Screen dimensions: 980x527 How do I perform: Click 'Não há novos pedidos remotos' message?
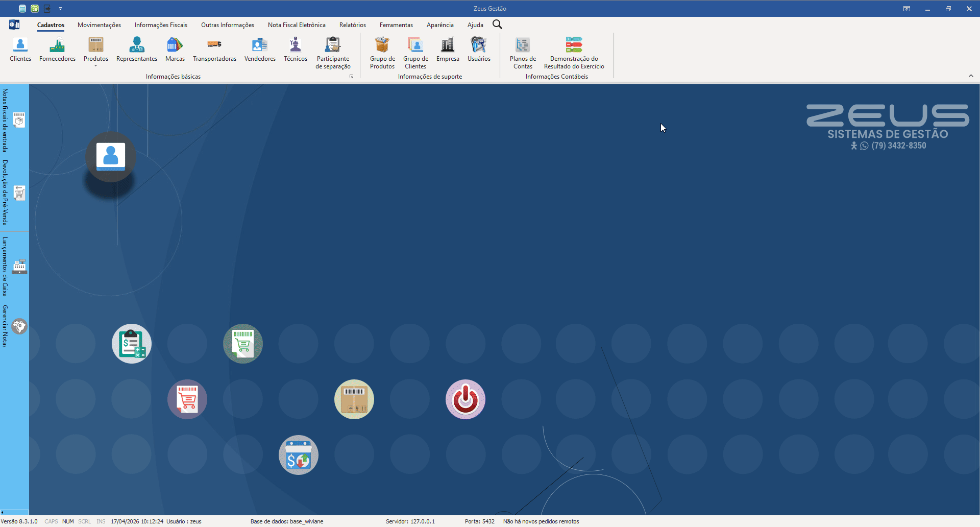tap(541, 521)
